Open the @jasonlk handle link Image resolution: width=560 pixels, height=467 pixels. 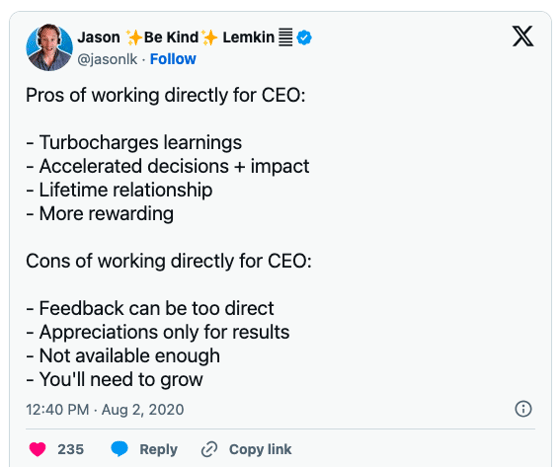[107, 59]
